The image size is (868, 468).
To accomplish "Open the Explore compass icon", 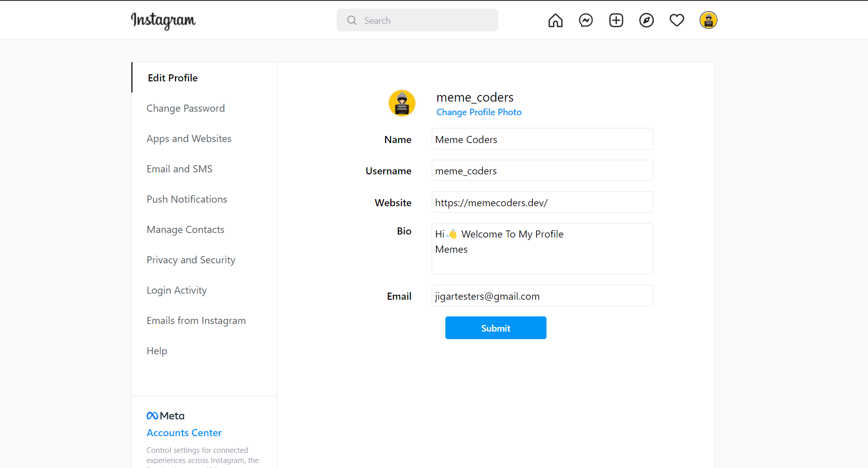I will 647,20.
